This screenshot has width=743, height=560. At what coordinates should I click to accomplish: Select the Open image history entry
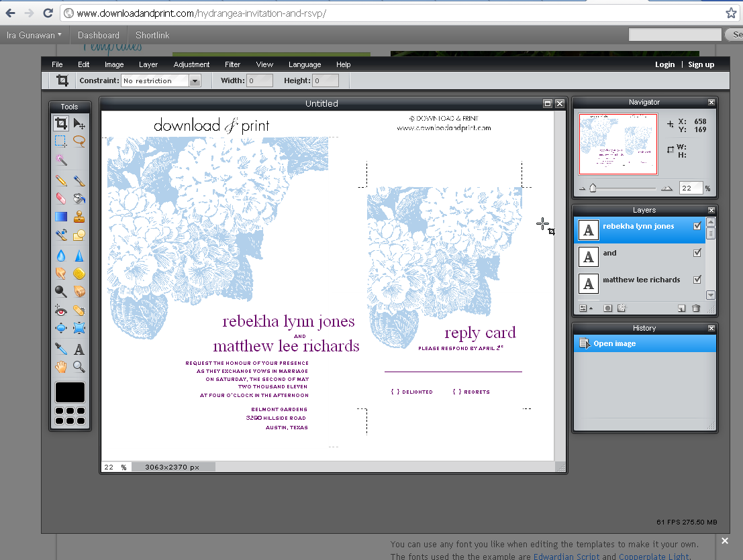pos(645,343)
